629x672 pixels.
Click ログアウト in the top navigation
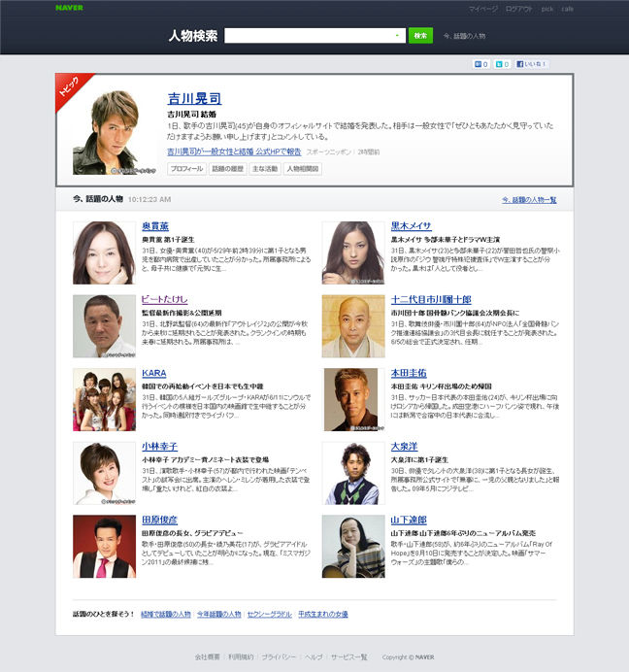[518, 9]
